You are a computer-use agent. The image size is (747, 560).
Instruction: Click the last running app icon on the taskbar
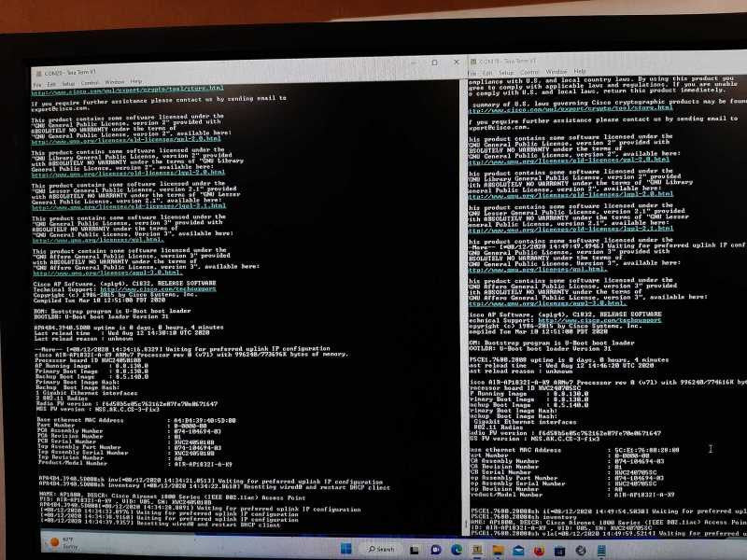tap(601, 551)
